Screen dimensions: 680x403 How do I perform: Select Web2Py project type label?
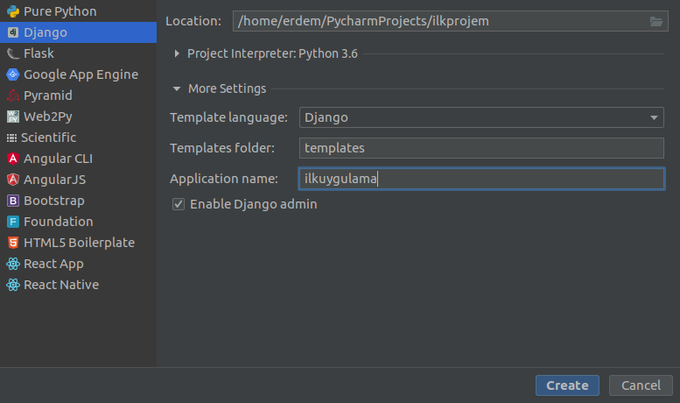tap(48, 117)
